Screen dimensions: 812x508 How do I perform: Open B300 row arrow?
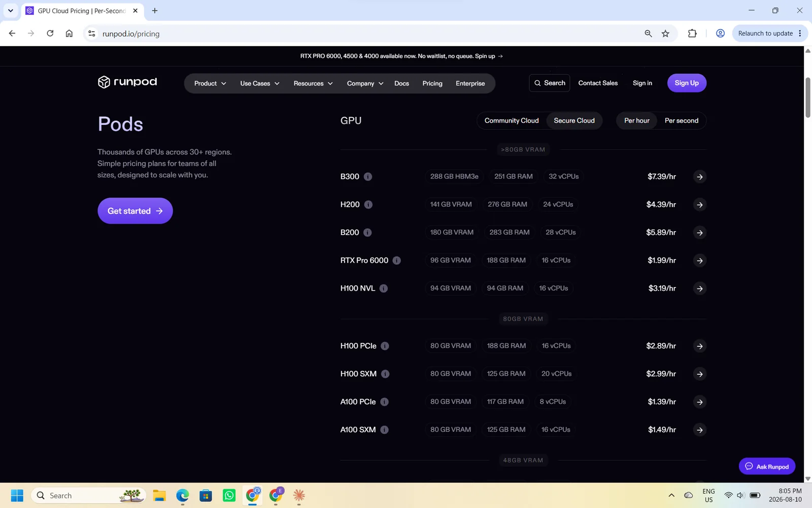pyautogui.click(x=700, y=177)
